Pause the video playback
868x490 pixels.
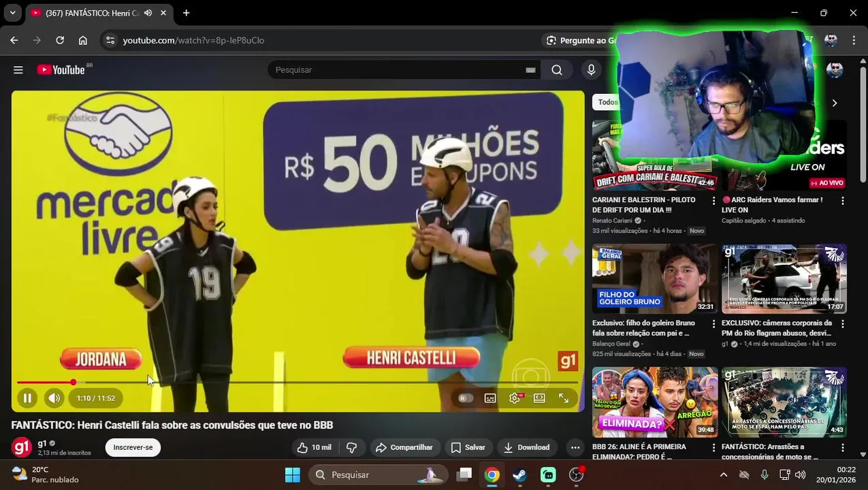(x=27, y=398)
